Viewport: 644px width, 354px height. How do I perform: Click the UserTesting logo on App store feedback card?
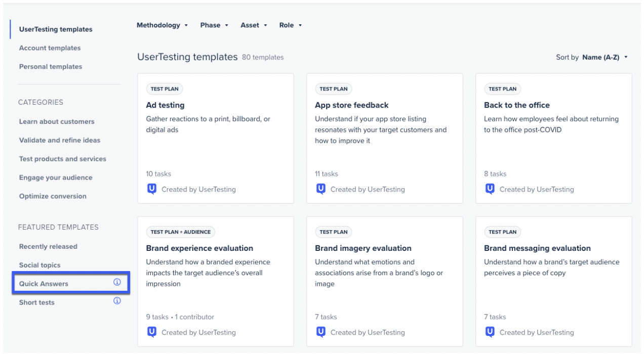[x=320, y=189]
